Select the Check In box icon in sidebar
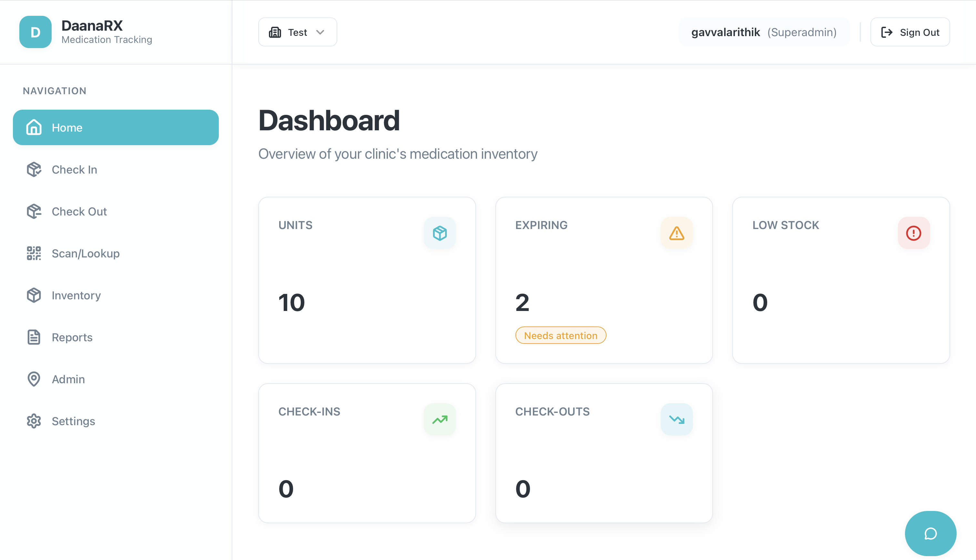The image size is (976, 560). pyautogui.click(x=34, y=169)
